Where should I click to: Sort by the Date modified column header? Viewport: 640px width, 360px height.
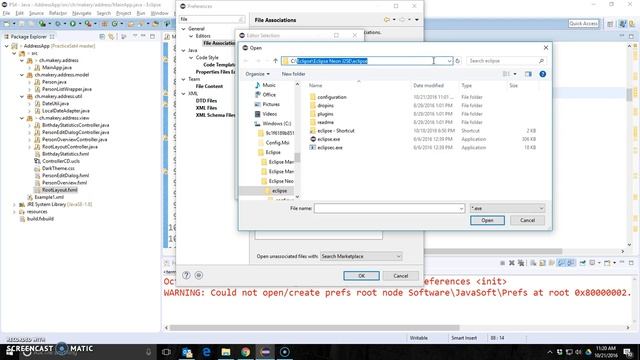(x=428, y=85)
